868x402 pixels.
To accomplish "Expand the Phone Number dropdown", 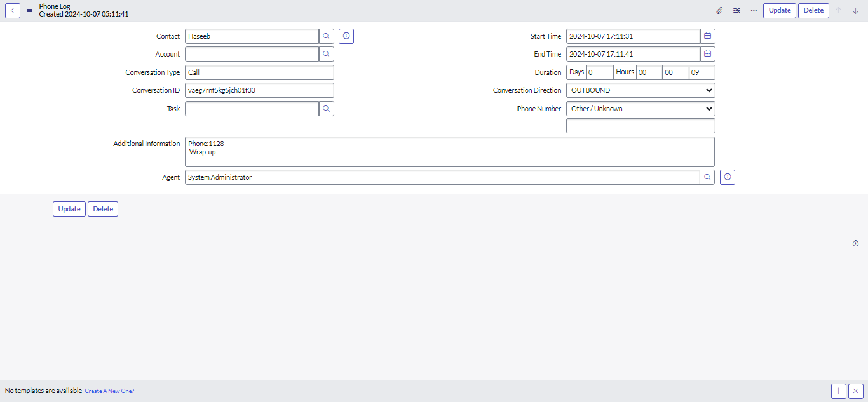I will click(x=640, y=109).
